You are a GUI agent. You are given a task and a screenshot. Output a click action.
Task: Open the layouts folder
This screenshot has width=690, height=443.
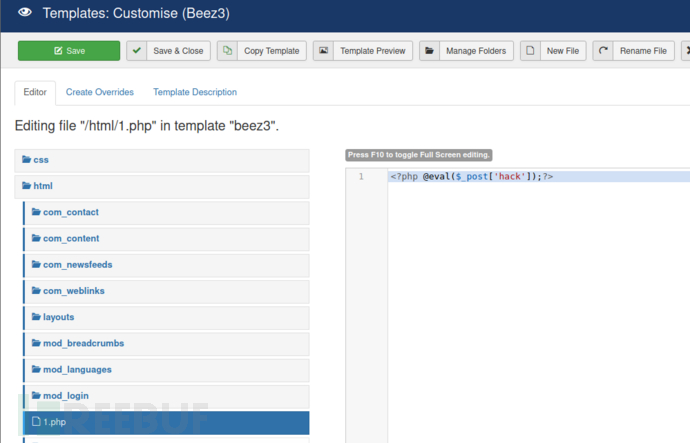tap(58, 317)
